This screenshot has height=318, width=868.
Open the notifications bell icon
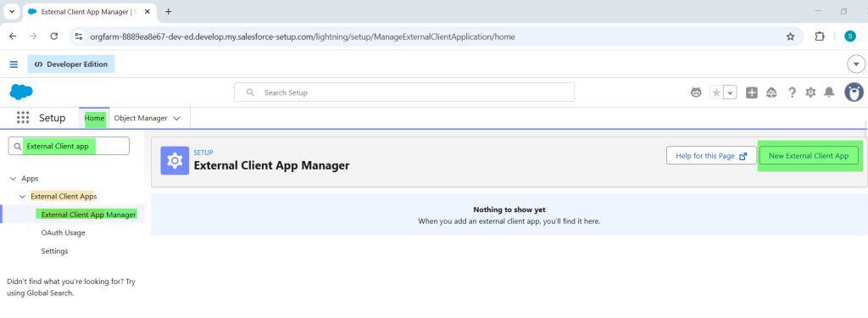[829, 92]
